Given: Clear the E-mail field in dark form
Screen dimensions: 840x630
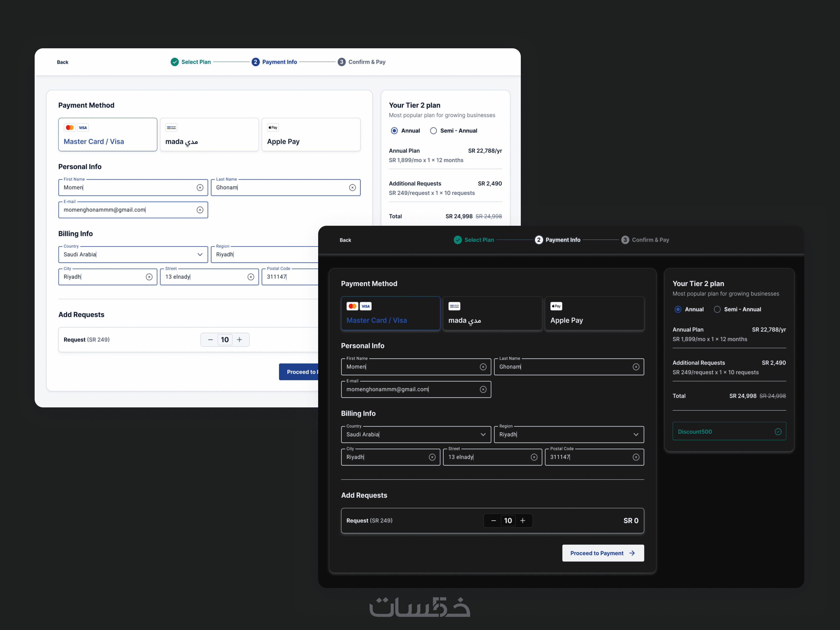Looking at the screenshot, I should tap(483, 389).
